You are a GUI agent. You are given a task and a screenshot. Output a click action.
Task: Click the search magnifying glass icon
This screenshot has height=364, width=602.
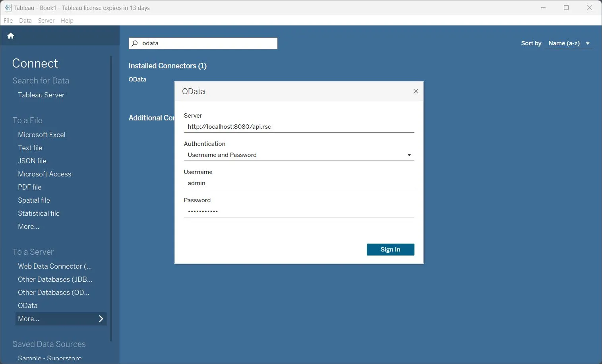click(x=135, y=43)
